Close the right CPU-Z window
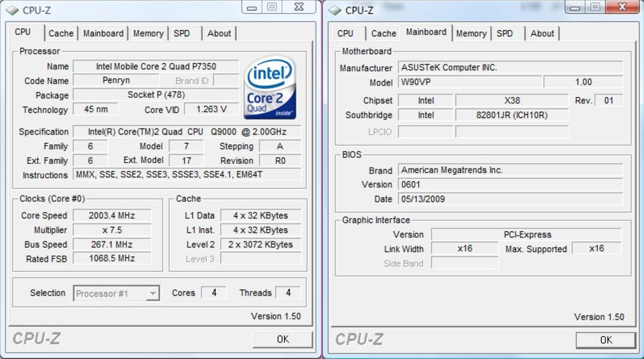Viewport: 644px width, 359px height. click(x=622, y=7)
